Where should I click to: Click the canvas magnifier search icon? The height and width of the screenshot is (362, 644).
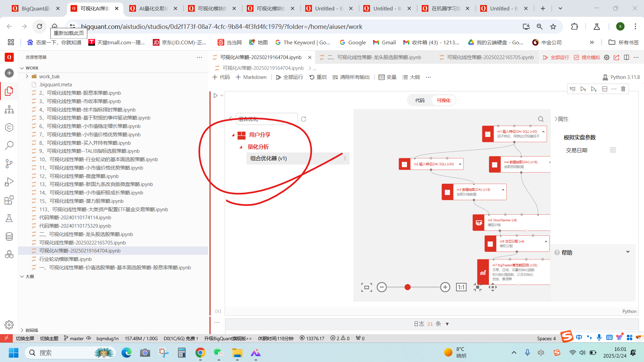pos(541,119)
